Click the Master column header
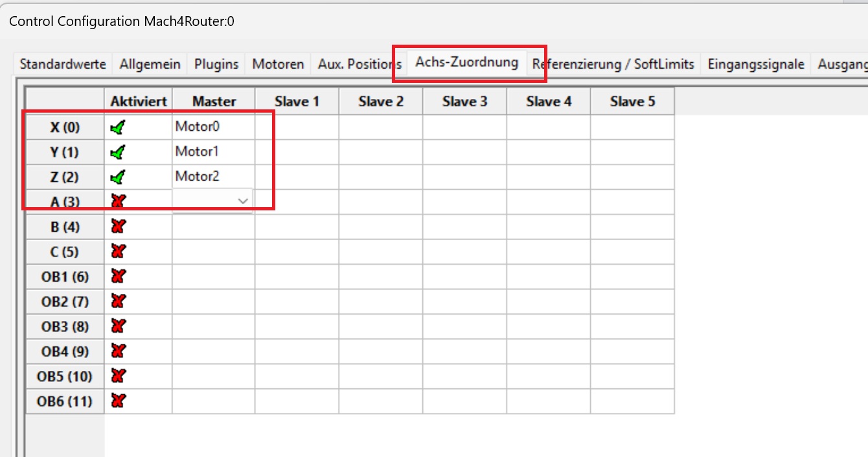The height and width of the screenshot is (457, 868). 214,102
